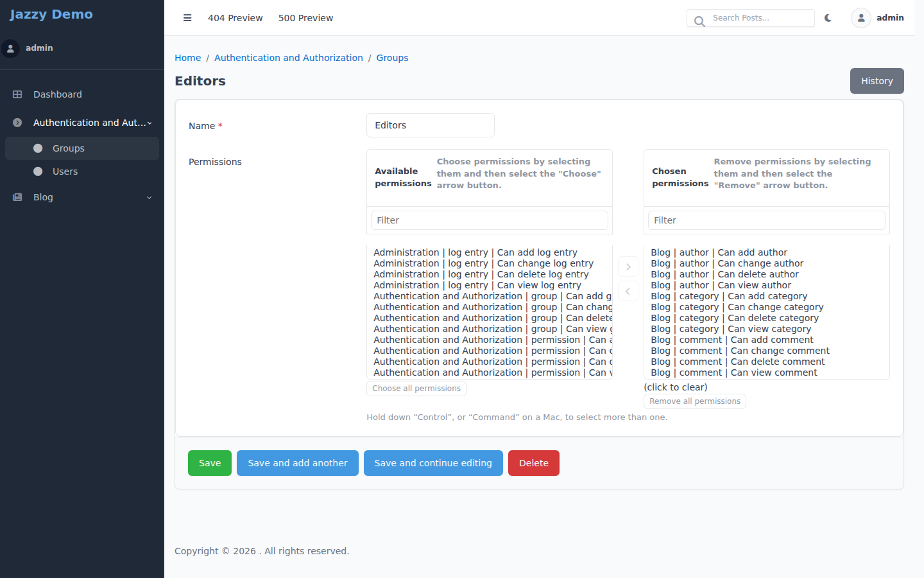Focus the chosen permissions Filter box

(x=767, y=220)
